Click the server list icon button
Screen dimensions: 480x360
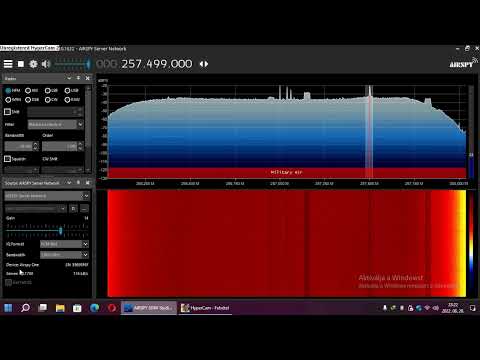pos(73,209)
